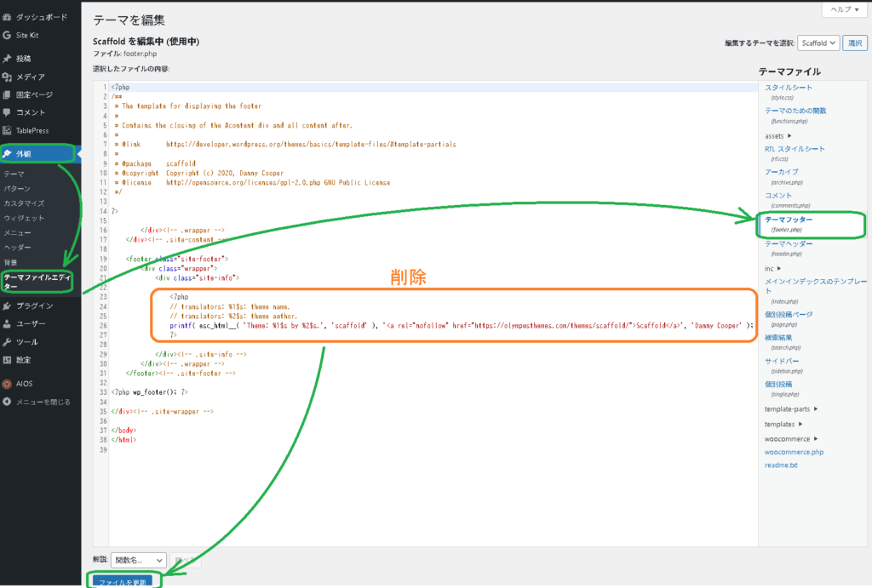
Task: Click the Media library icon
Action: point(7,77)
